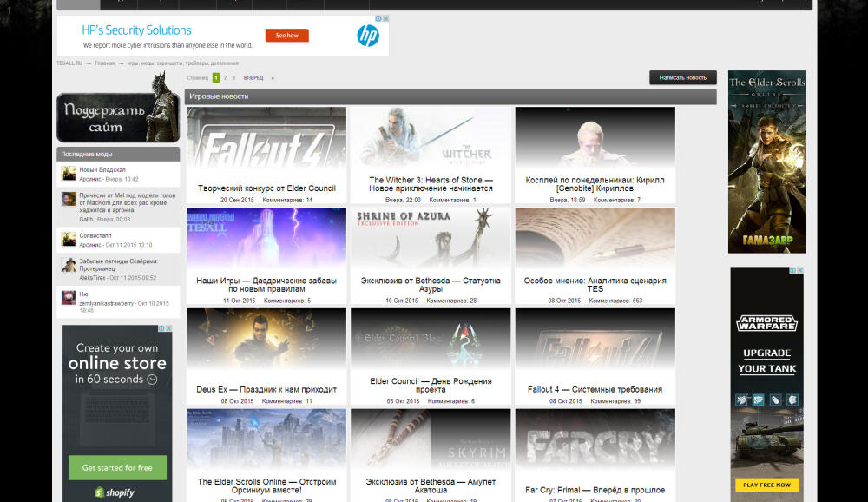Screen dimensions: 868x502
Task: Close the Armored Warfare ad
Action: 800,270
